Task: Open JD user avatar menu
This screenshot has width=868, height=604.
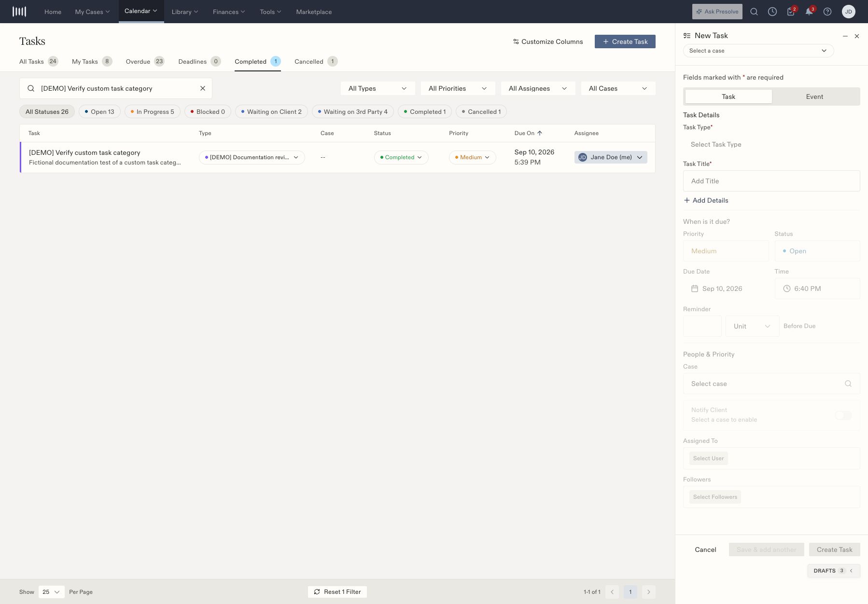Action: tap(849, 12)
